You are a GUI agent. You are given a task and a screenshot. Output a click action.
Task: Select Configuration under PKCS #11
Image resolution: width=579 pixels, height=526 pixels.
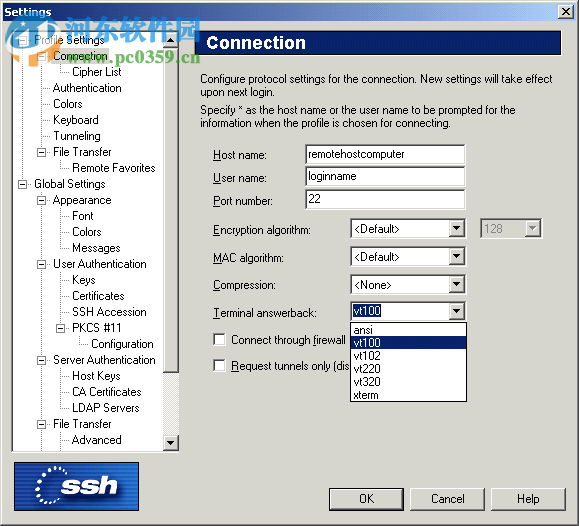point(122,344)
